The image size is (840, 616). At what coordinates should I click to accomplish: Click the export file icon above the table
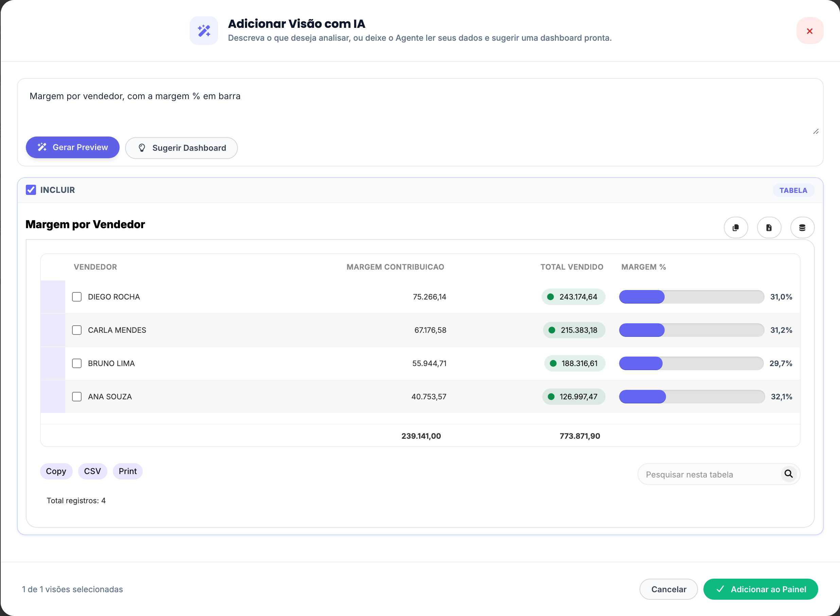pos(769,228)
